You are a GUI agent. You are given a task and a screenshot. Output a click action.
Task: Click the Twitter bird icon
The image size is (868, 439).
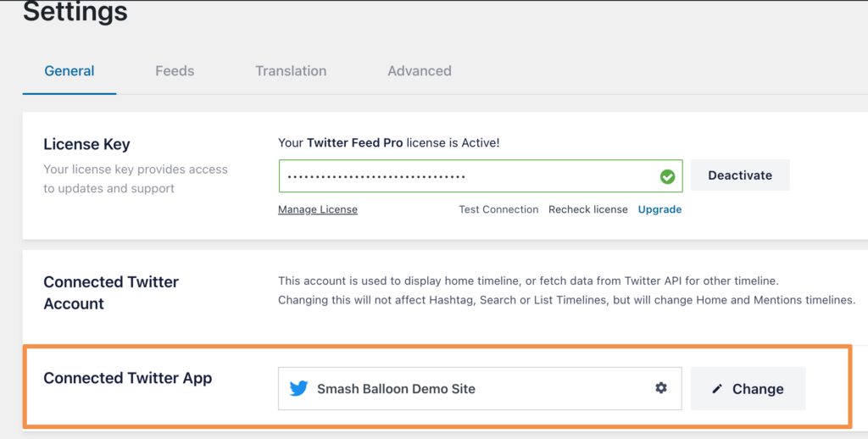click(x=298, y=389)
